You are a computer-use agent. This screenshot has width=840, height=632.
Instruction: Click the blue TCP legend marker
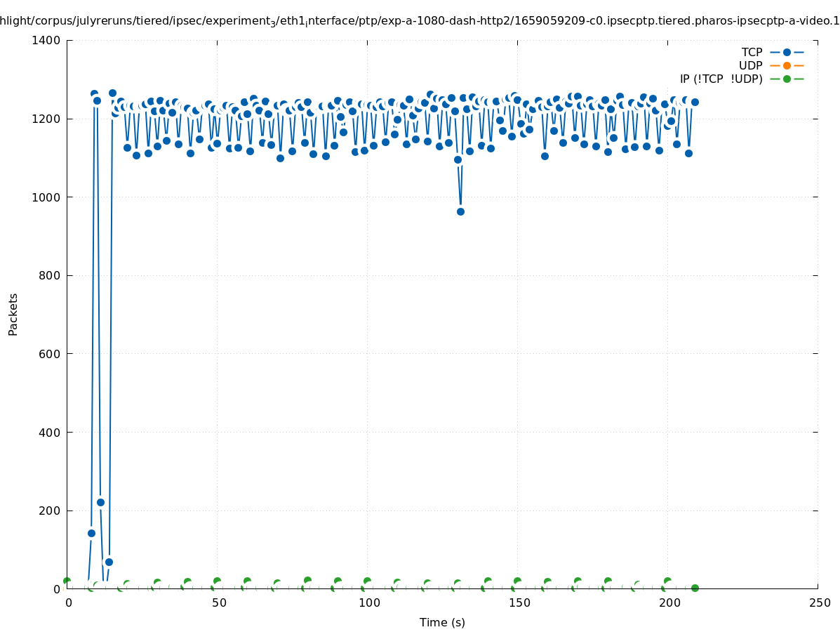787,52
